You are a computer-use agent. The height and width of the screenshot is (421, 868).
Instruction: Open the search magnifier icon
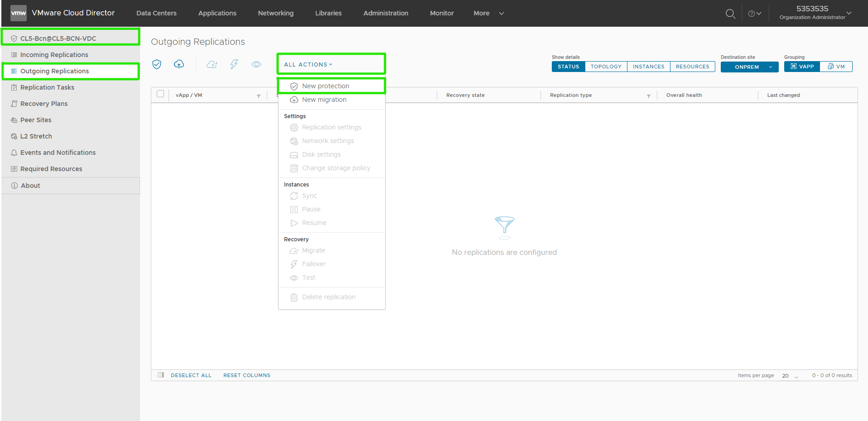point(730,14)
